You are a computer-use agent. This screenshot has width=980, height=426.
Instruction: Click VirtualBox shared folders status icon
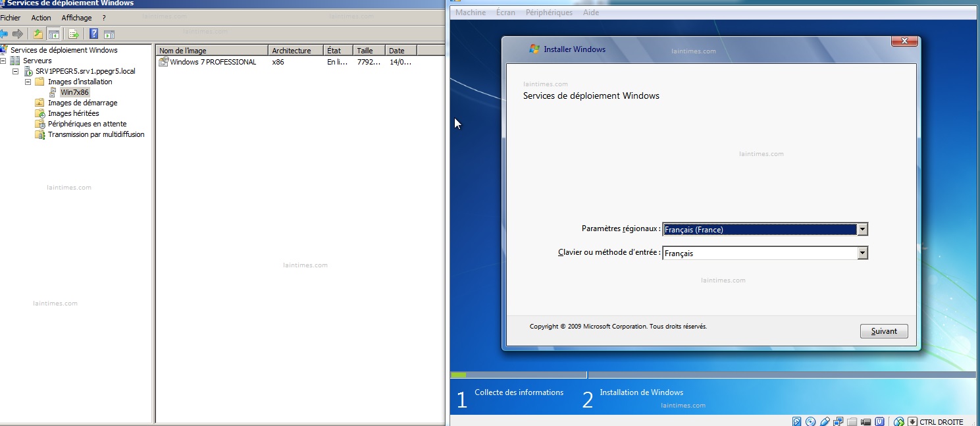click(852, 421)
